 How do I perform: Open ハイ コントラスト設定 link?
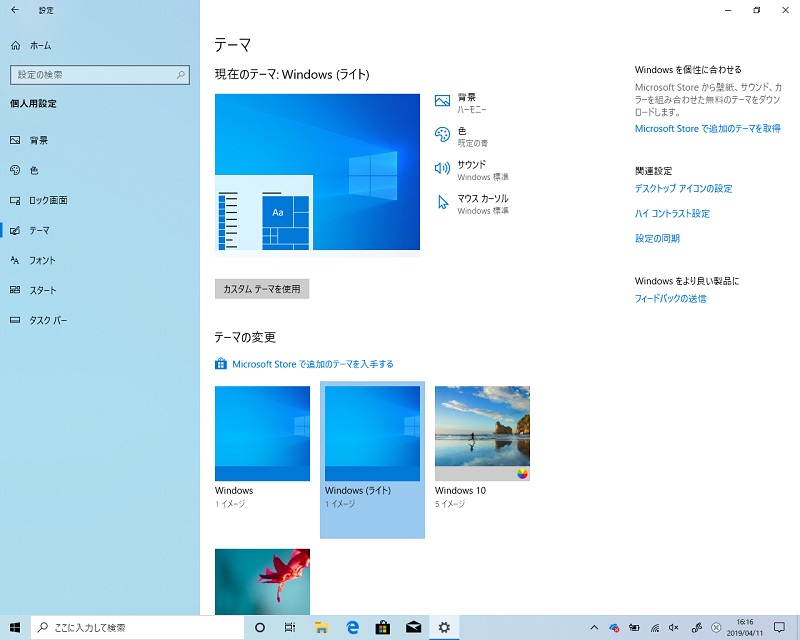(672, 213)
